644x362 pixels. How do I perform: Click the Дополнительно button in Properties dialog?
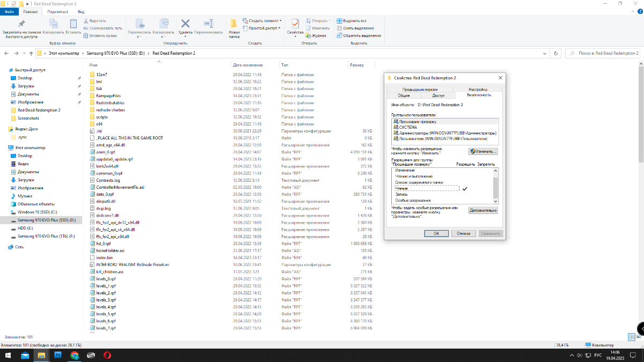(483, 211)
